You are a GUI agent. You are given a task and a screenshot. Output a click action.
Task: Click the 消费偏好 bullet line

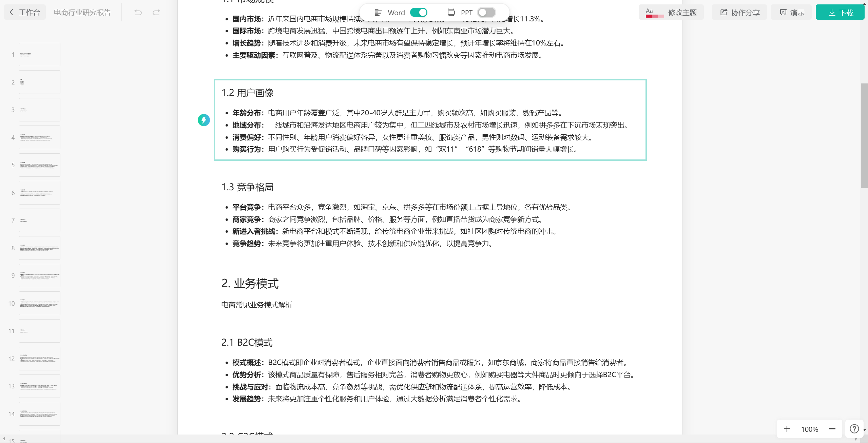[413, 137]
